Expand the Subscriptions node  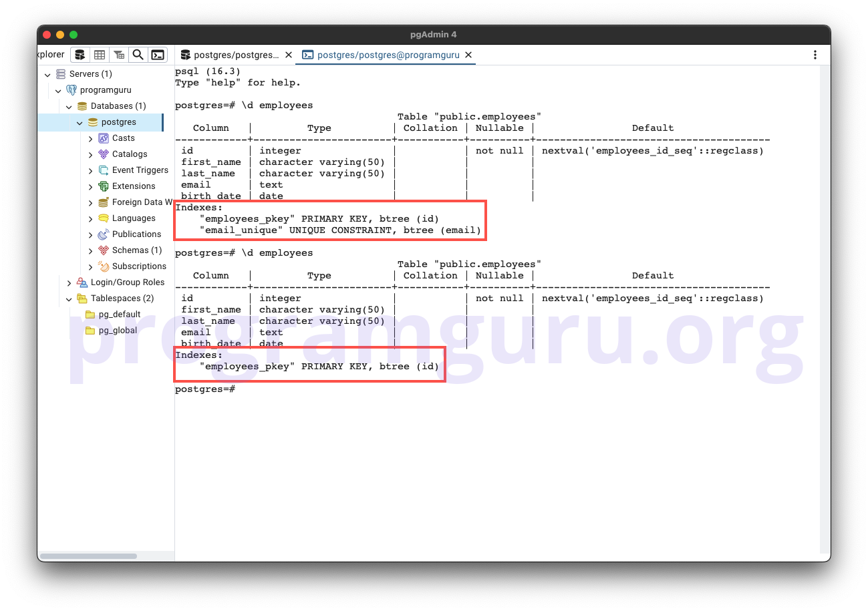pyautogui.click(x=90, y=266)
